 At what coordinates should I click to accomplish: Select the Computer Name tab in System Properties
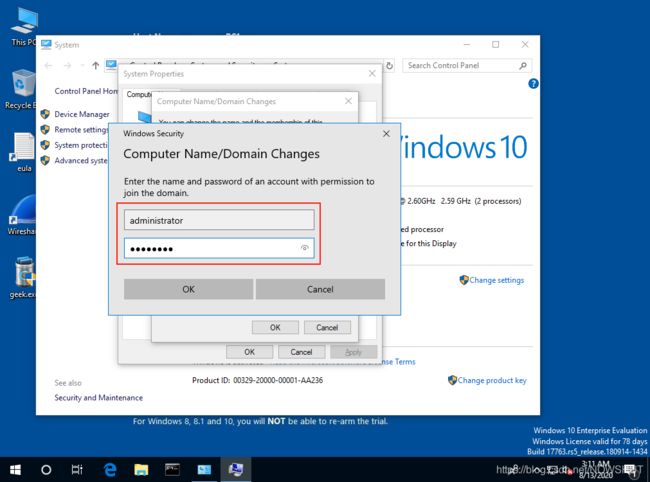click(x=139, y=94)
